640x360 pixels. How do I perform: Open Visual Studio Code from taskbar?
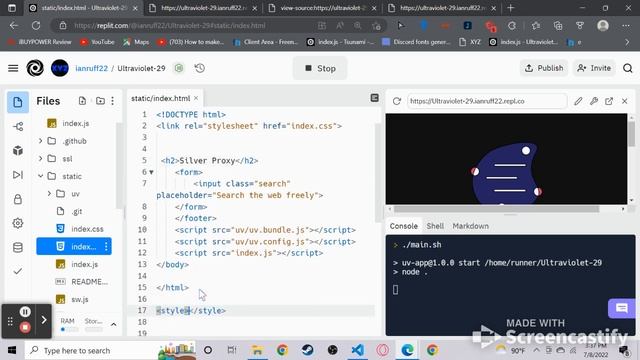click(358, 350)
